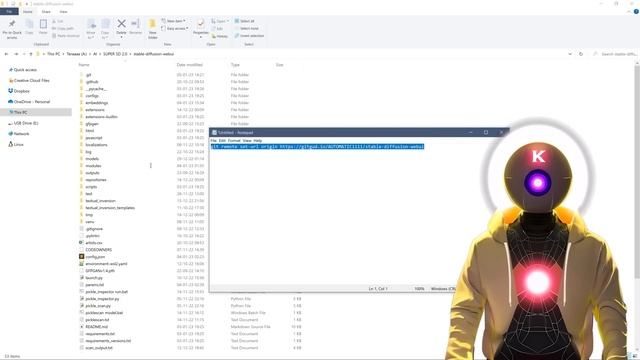This screenshot has width=640, height=360.
Task: Click the Copy to icon
Action: 105,24
